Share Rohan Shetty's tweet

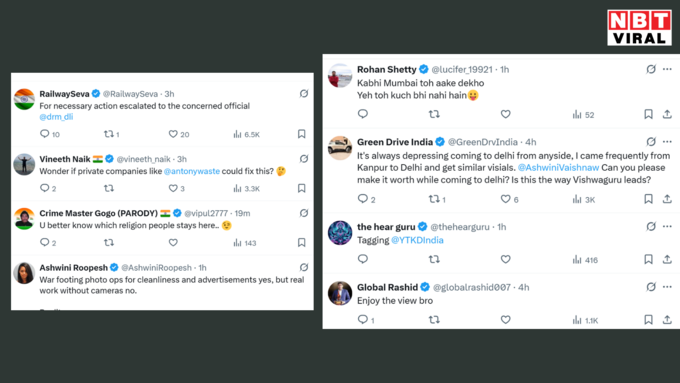coord(667,114)
